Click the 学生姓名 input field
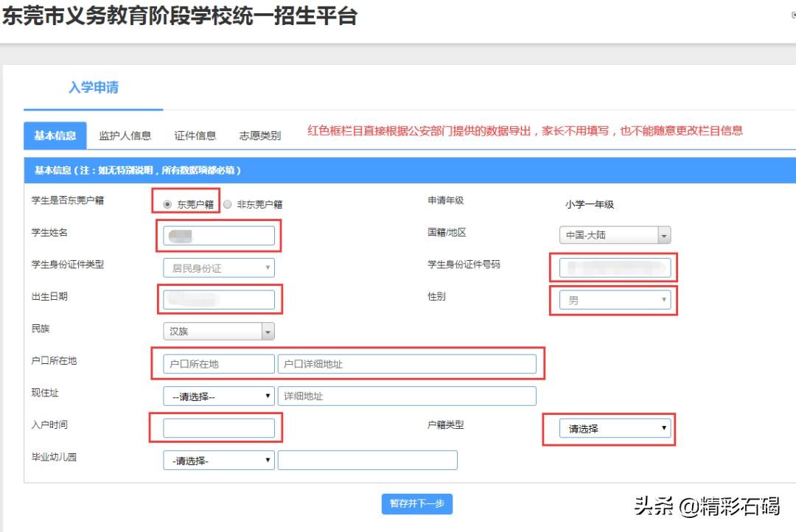Image resolution: width=796 pixels, height=532 pixels. pos(218,236)
